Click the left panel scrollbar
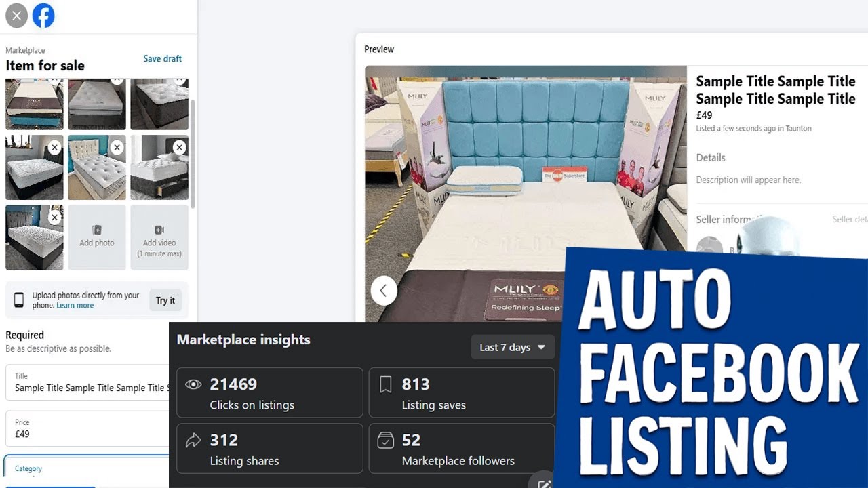The image size is (868, 488). pos(193,155)
